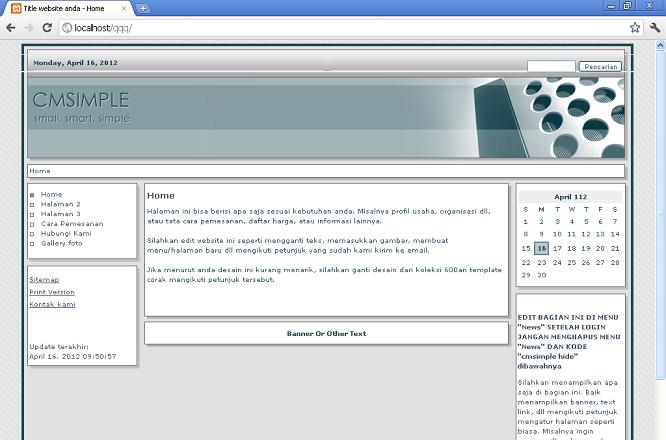
Task: Click the 'EDIT BAGIAN INI DI MENU' news heading
Action: (568, 317)
